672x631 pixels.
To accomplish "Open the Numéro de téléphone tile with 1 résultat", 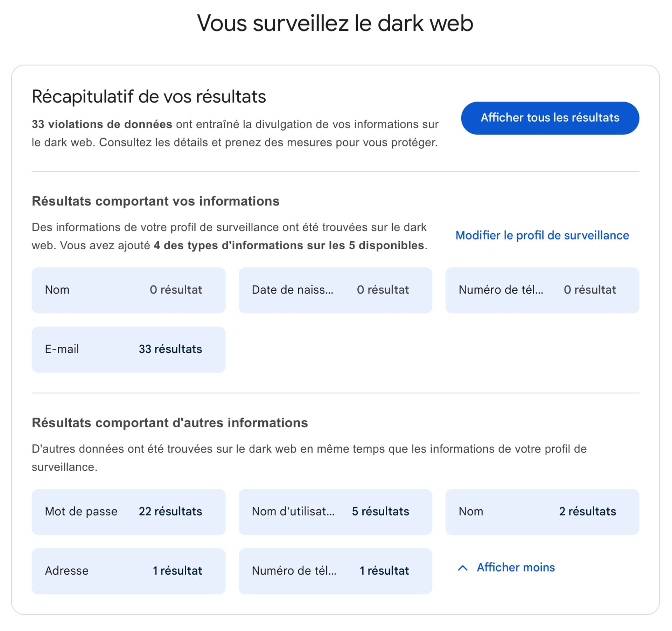I will tap(335, 571).
